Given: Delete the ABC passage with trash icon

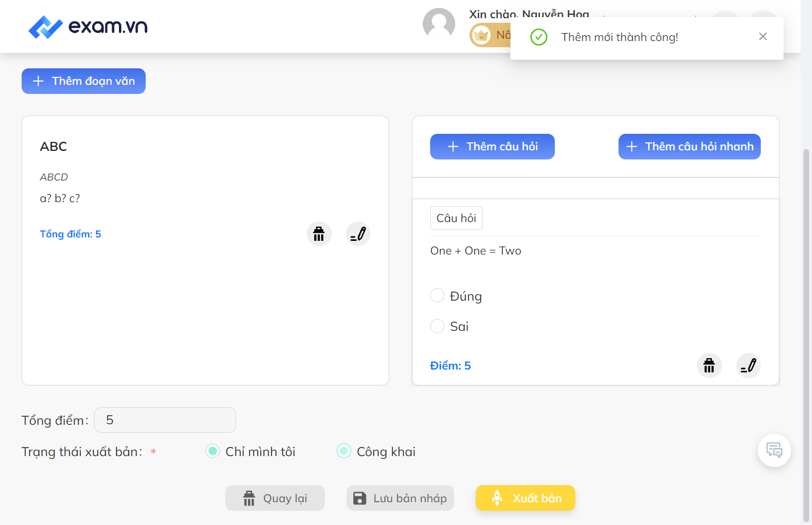Looking at the screenshot, I should pyautogui.click(x=319, y=234).
